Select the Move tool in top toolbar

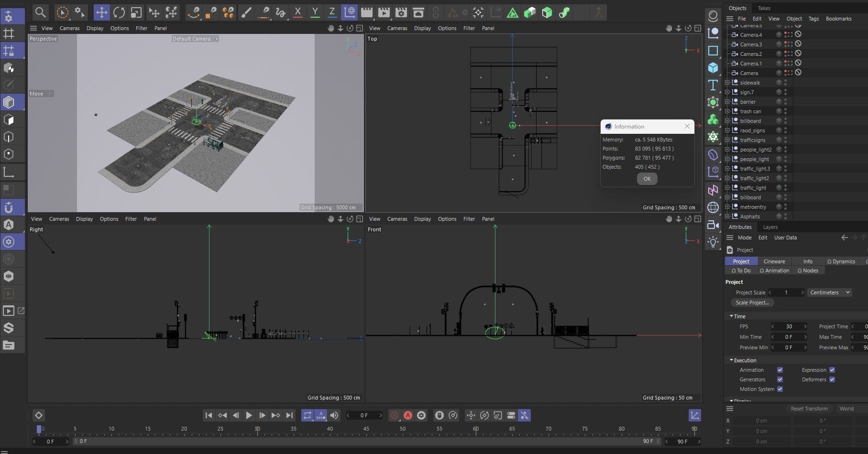[101, 12]
